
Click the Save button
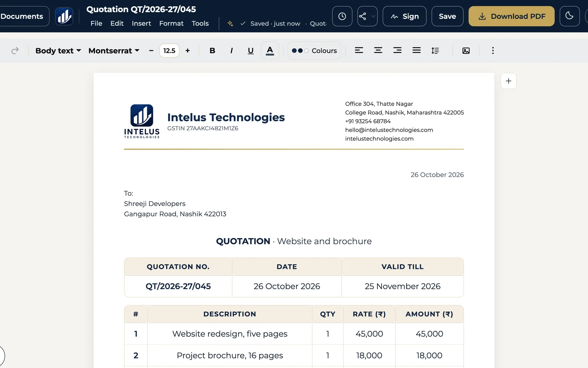point(447,16)
